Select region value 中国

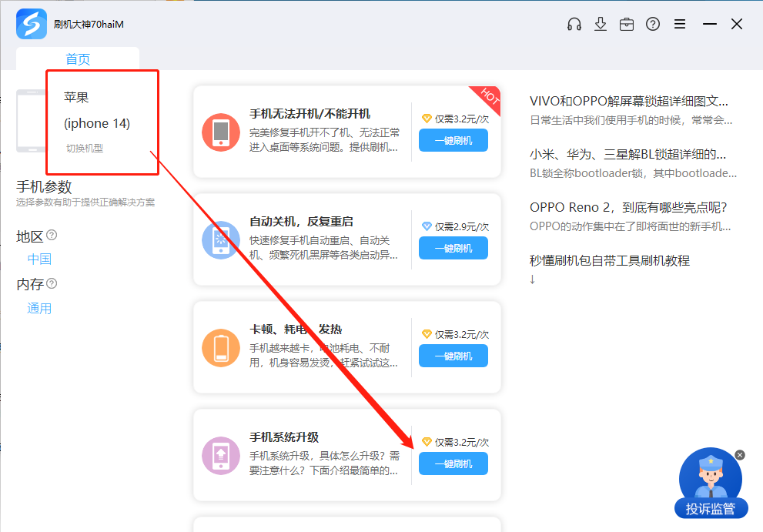[x=39, y=259]
